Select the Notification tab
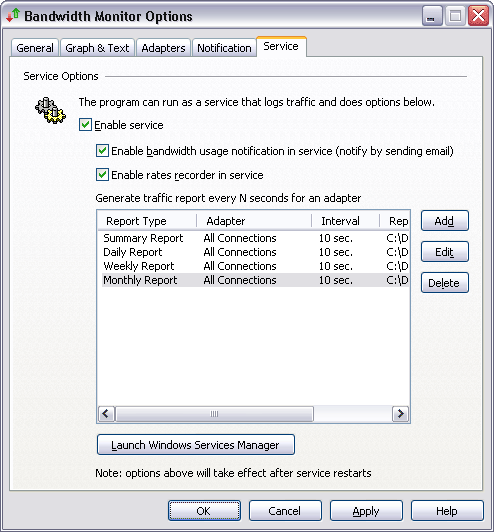This screenshot has height=532, width=494. tap(224, 48)
